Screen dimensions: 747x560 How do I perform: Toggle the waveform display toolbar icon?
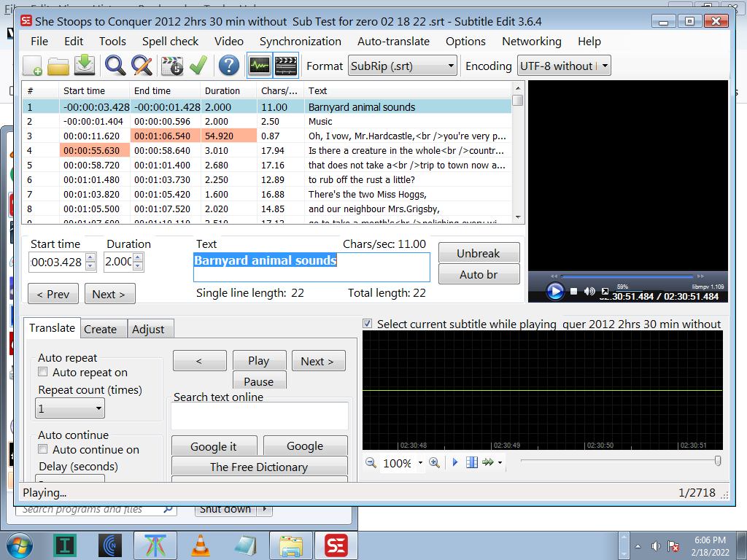coord(260,66)
